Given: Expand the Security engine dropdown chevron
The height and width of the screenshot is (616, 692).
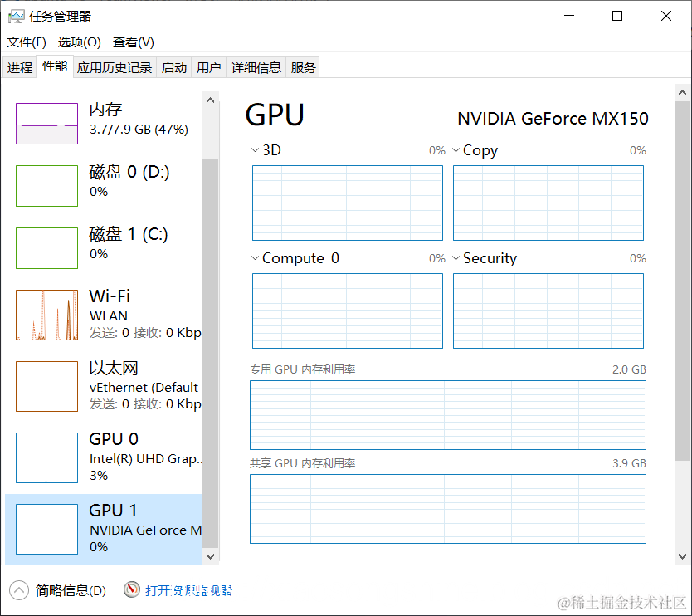Looking at the screenshot, I should coord(456,258).
